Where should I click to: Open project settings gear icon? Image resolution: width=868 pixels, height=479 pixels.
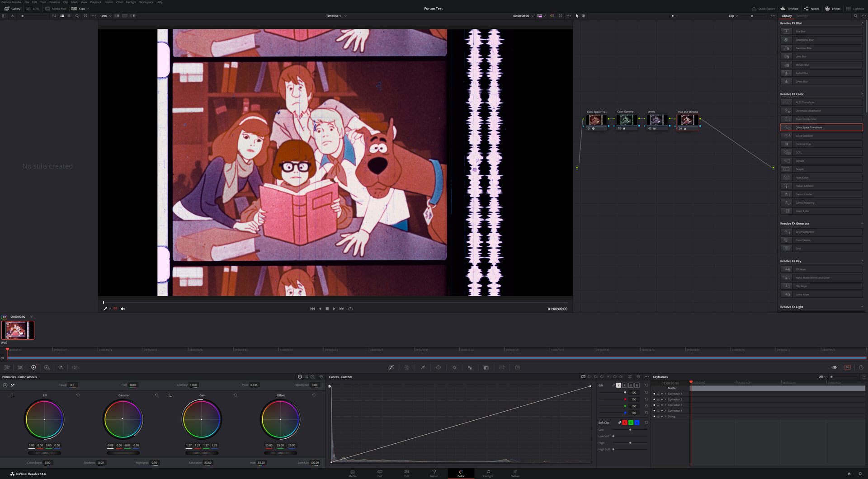[860, 474]
